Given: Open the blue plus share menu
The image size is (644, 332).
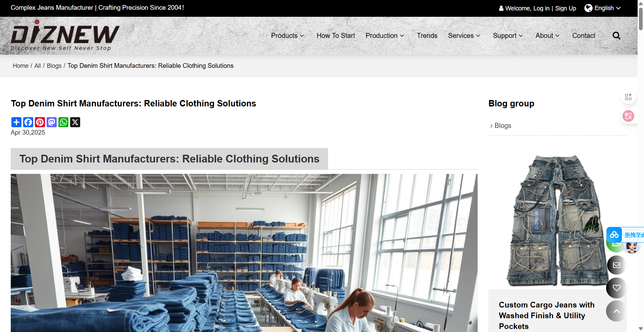Looking at the screenshot, I should coord(16,122).
